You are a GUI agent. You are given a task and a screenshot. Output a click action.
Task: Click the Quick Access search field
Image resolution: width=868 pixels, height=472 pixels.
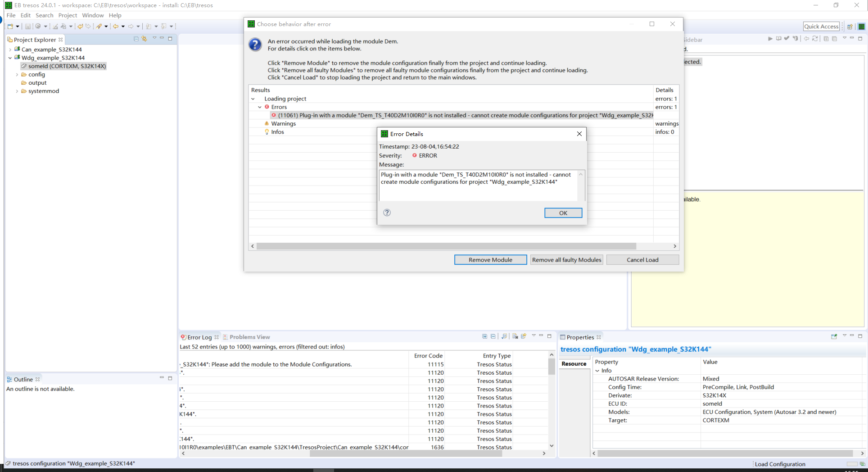pyautogui.click(x=821, y=27)
